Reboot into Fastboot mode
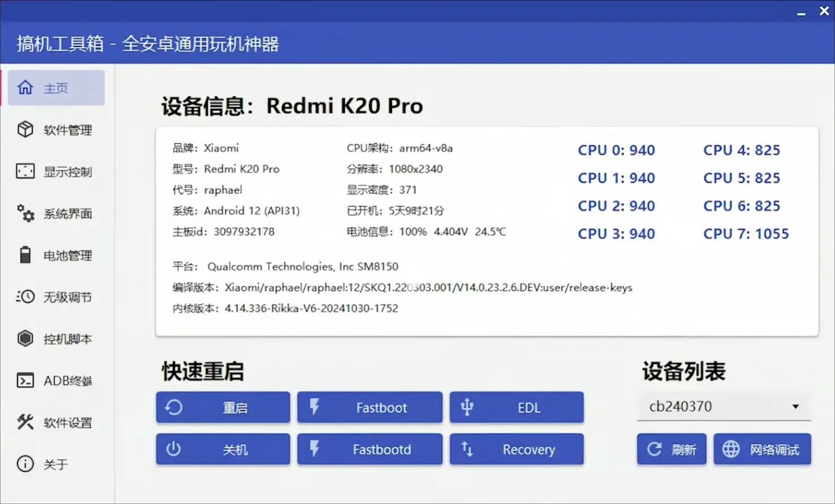Screen dimensions: 835x504 tap(370, 408)
